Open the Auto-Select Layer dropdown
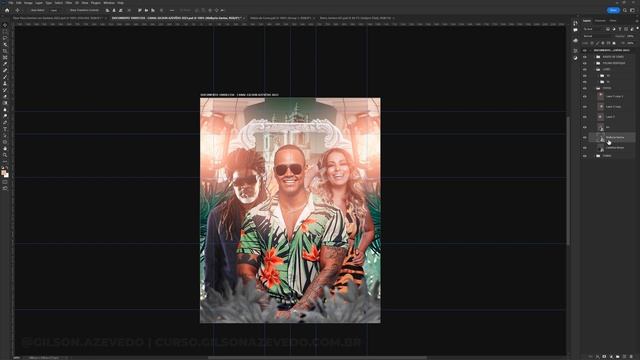Image resolution: width=640 pixels, height=360 pixels. [54, 10]
